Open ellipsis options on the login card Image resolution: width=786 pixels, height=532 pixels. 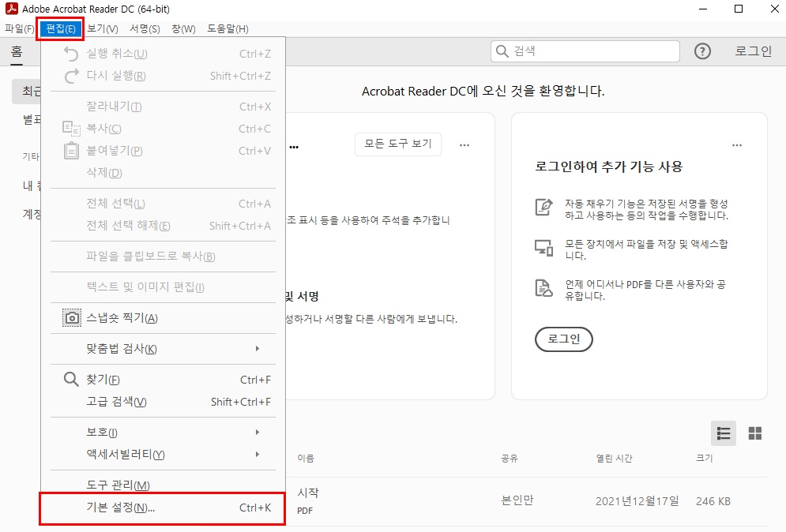[x=737, y=145]
